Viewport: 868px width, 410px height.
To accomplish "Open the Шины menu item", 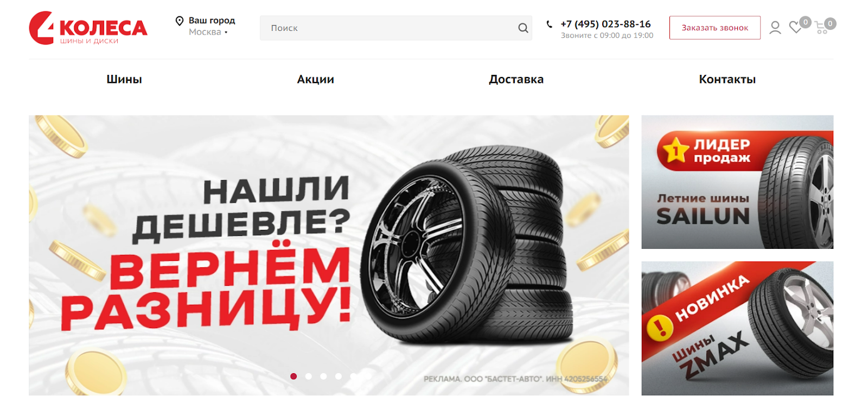I will pos(124,79).
